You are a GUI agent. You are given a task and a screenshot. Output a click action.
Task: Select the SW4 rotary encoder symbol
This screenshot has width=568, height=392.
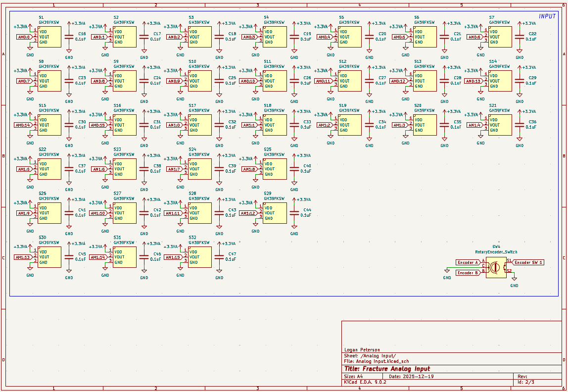pos(496,267)
